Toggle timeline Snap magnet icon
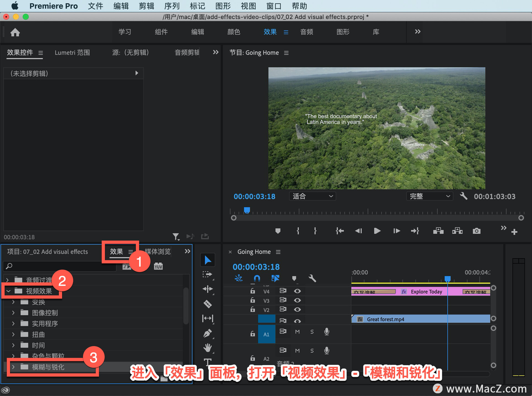The image size is (532, 396). coord(257,278)
